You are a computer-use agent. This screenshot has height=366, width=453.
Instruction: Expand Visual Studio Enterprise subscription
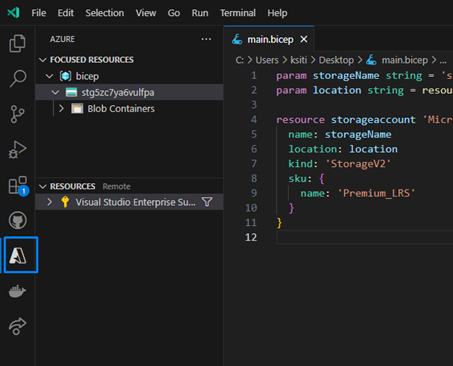[x=49, y=202]
